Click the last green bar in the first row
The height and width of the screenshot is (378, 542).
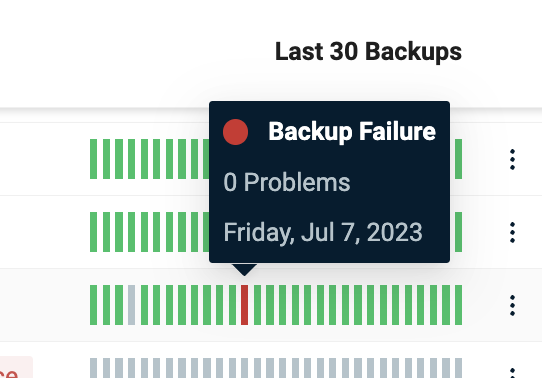tap(459, 159)
